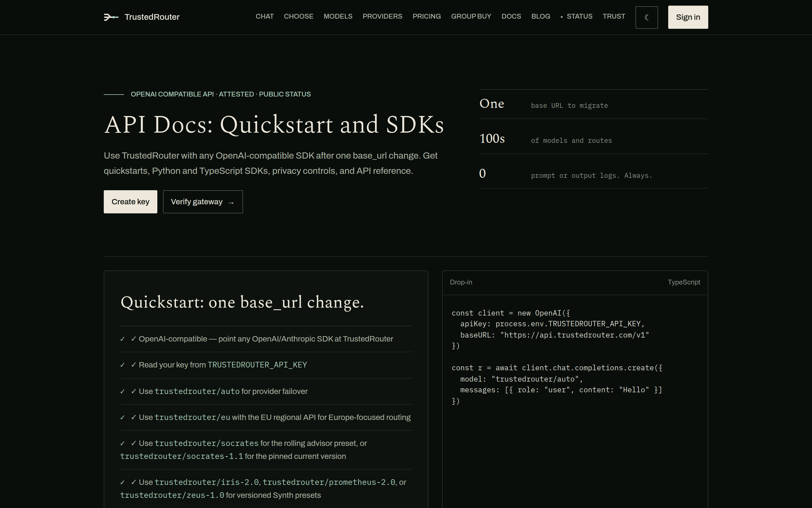Image resolution: width=812 pixels, height=508 pixels.
Task: Open TRUST nav item
Action: click(x=614, y=16)
